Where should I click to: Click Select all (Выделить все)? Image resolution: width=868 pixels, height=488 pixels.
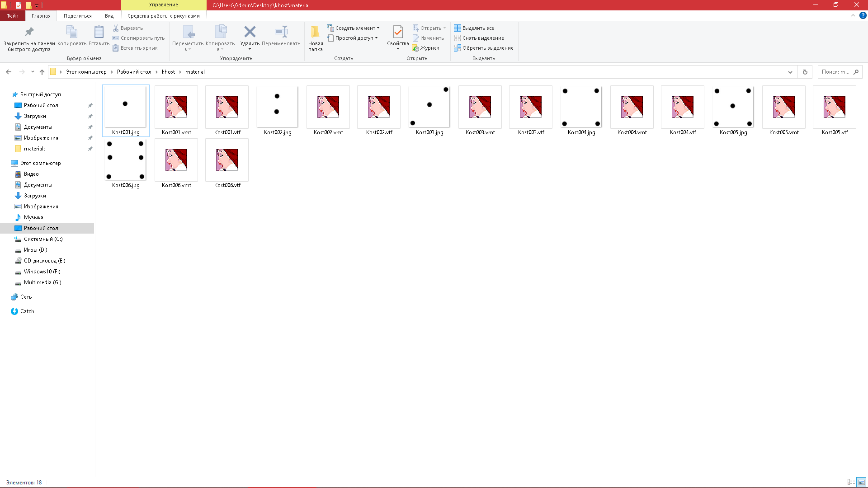point(474,28)
